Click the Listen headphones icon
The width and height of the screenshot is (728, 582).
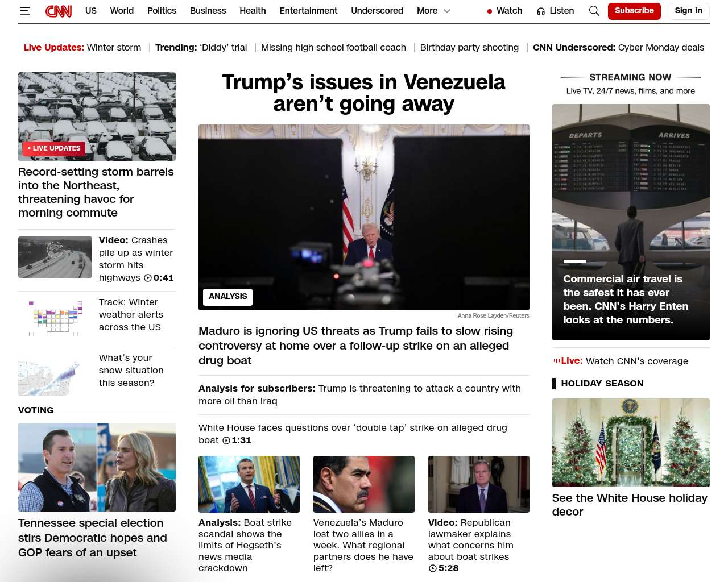pos(541,11)
